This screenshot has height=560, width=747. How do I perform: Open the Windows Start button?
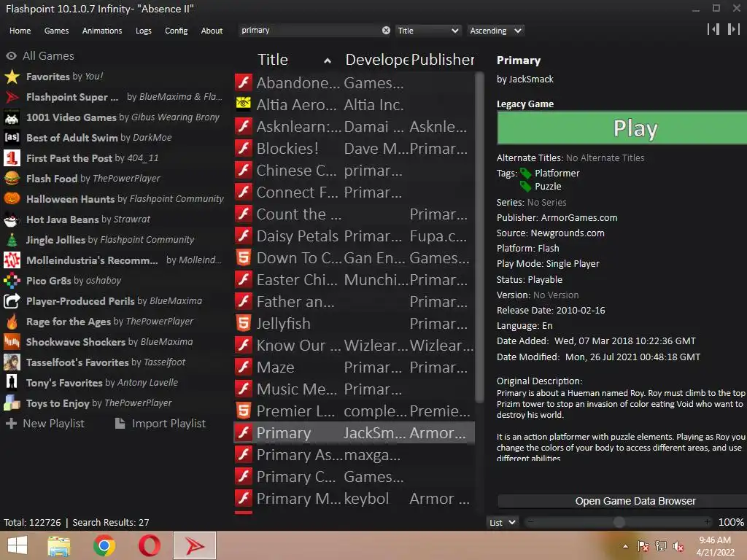tap(18, 545)
